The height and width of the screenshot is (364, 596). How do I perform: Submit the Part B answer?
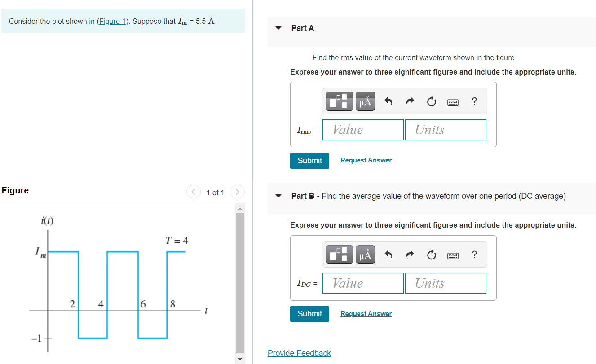309,314
